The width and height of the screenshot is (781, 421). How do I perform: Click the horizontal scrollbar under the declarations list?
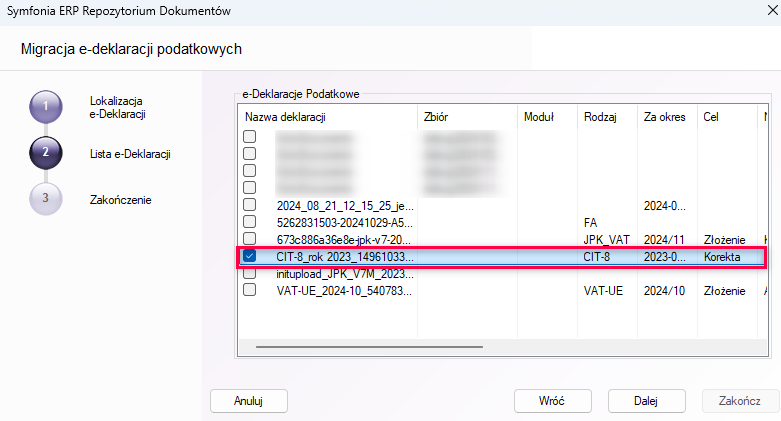[369, 347]
